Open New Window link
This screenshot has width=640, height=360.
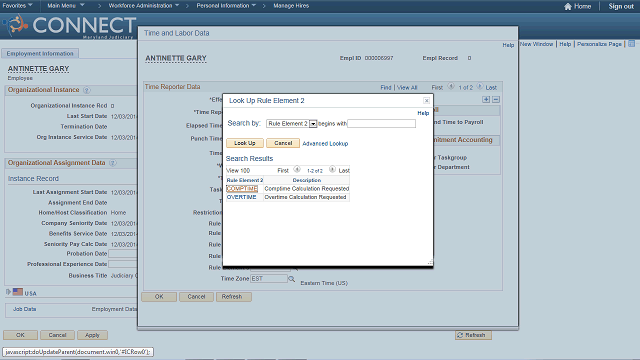click(x=536, y=44)
